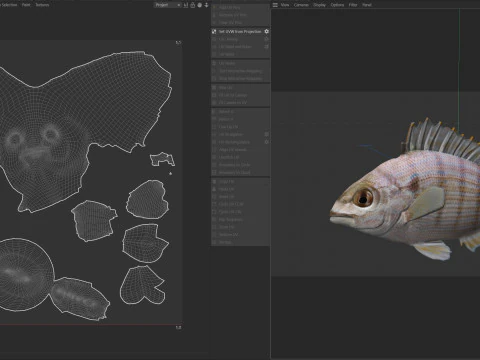Open the viewport Display menu
Image resolution: width=480 pixels, height=360 pixels.
319,5
